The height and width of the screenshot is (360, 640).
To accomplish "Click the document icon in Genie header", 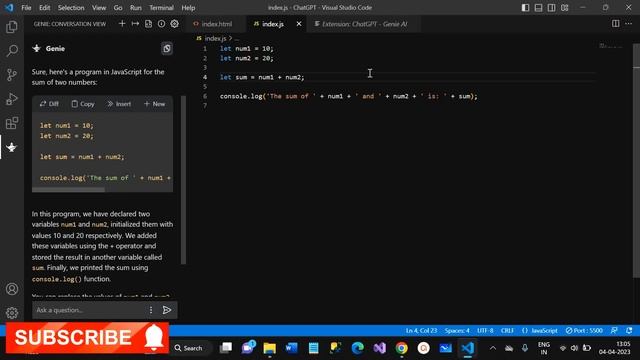I will point(148,24).
